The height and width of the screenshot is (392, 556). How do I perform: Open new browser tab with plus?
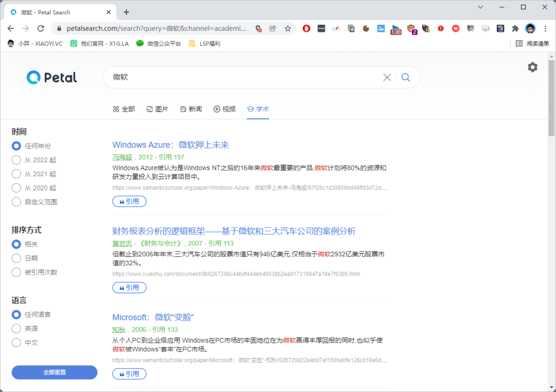tap(127, 12)
